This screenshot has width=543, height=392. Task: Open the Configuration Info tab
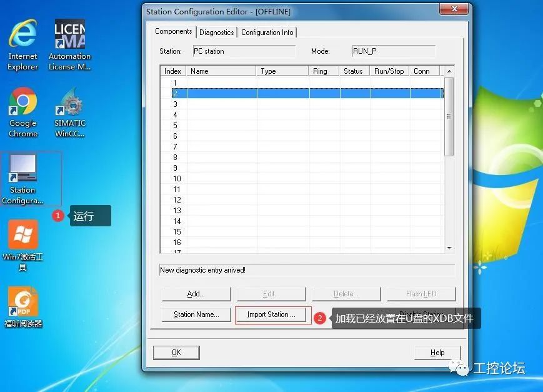coord(267,33)
